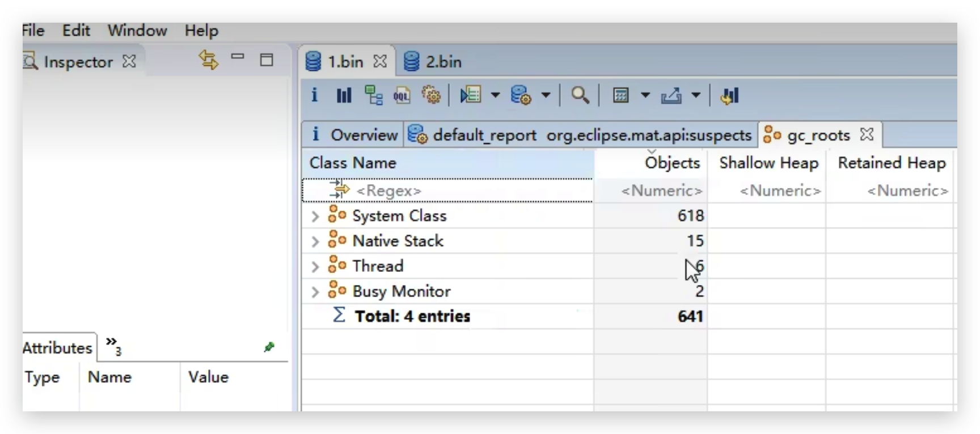Pin the Attributes tab in Inspector
The width and height of the screenshot is (980, 434).
269,347
